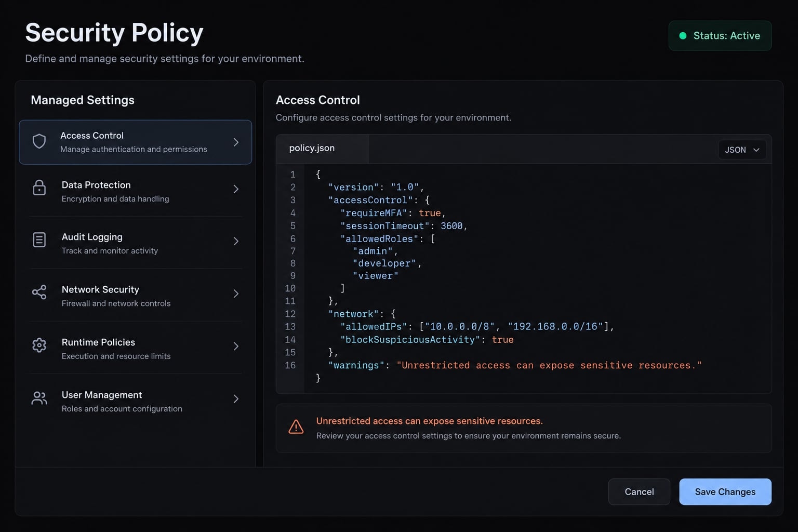The width and height of the screenshot is (798, 532).
Task: Click the Status: Active badge
Action: coord(720,36)
